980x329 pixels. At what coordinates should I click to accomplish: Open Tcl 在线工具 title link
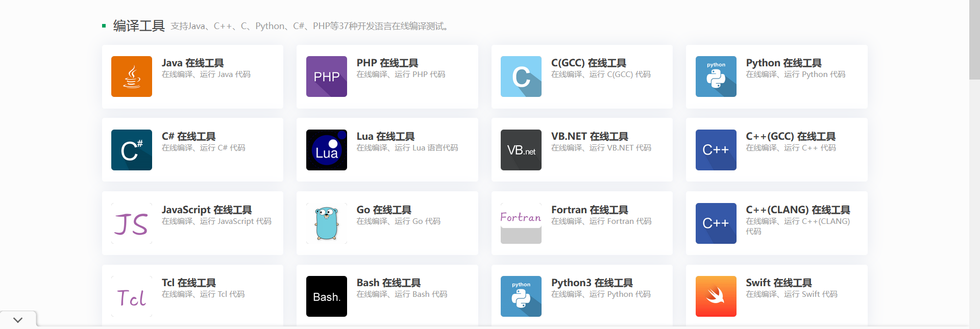pos(189,283)
